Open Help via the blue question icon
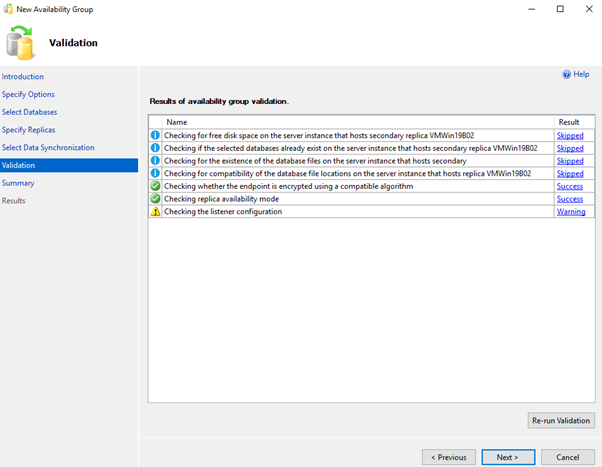602x467 pixels. [x=568, y=74]
